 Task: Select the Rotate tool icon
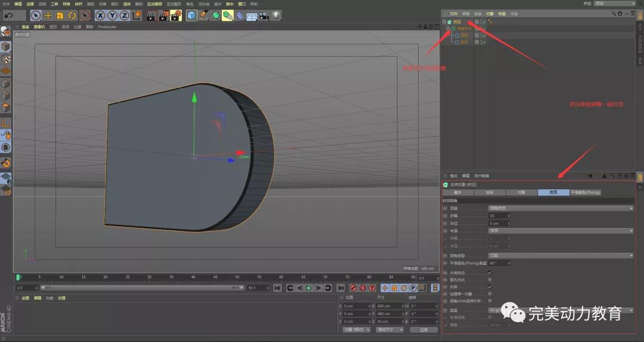point(72,16)
